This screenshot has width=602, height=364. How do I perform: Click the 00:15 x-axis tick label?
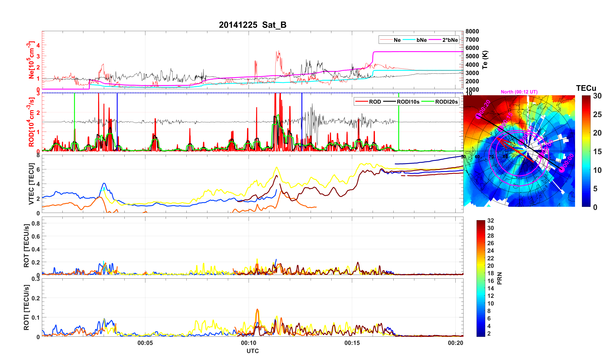[x=352, y=343]
